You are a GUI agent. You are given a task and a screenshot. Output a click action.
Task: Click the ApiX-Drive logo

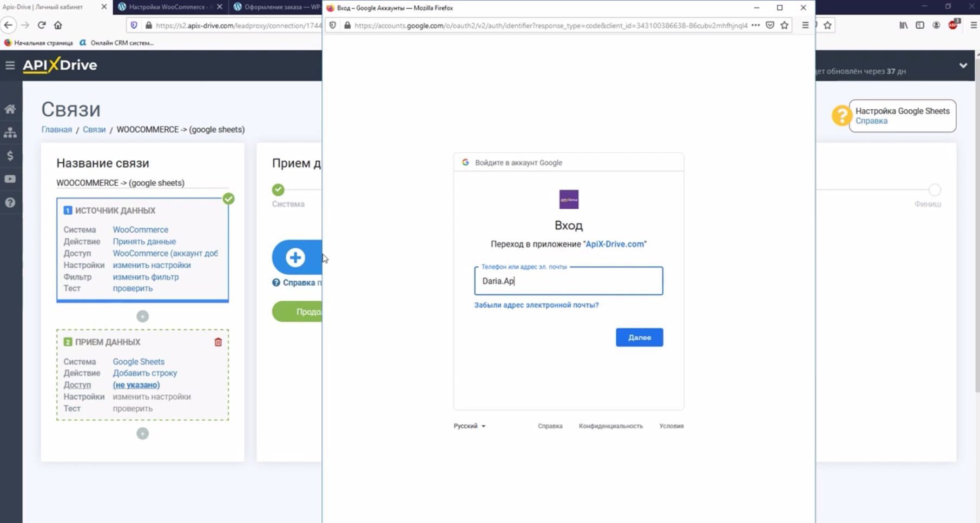pos(60,65)
